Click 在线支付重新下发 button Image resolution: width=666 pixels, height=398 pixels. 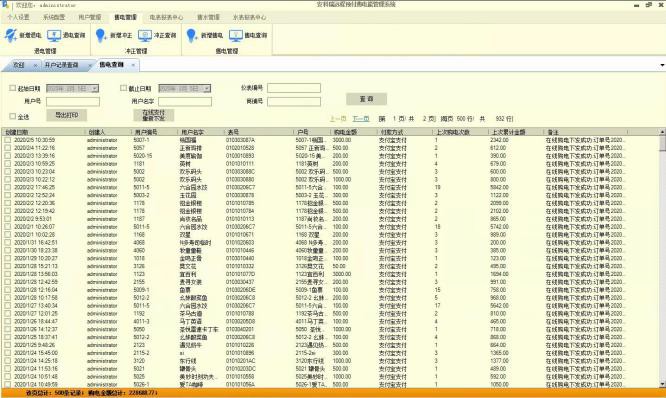point(154,115)
